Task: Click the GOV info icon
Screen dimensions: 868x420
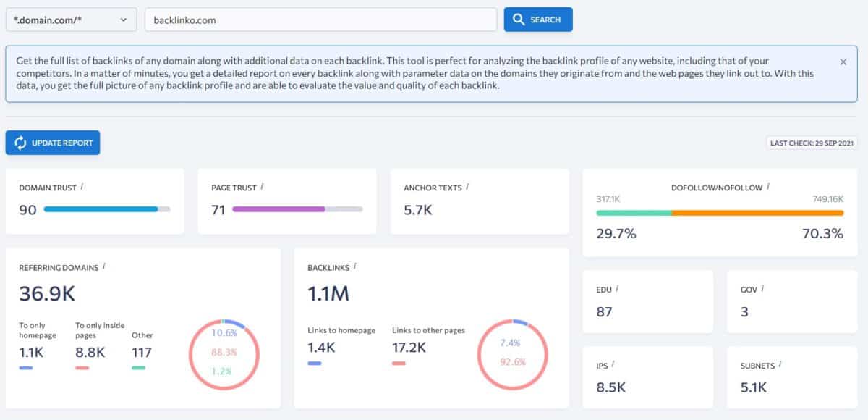Action: click(763, 289)
